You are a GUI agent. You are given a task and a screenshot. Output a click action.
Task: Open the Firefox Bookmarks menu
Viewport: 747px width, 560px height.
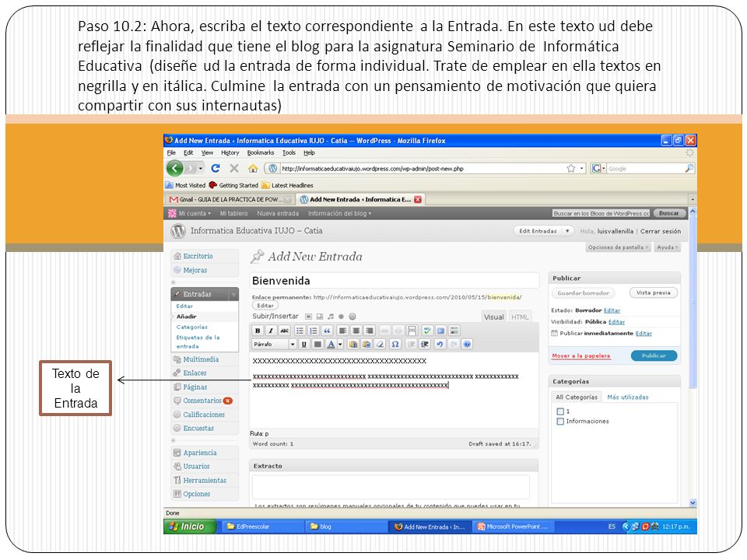pyautogui.click(x=261, y=153)
